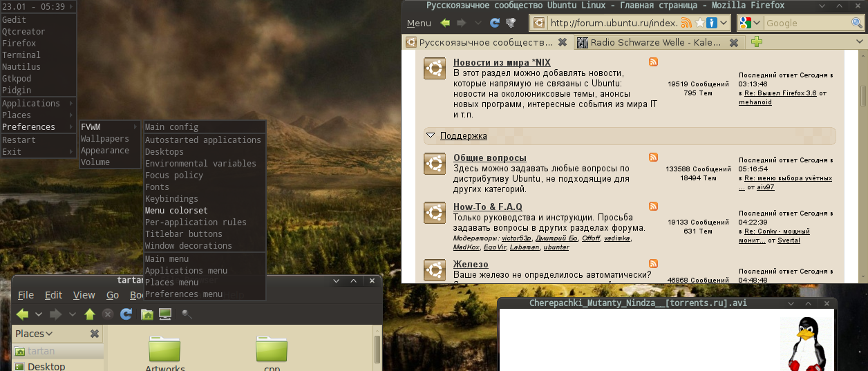Close the Radio Schwarze Welle tab
868x371 pixels.
pyautogui.click(x=733, y=42)
